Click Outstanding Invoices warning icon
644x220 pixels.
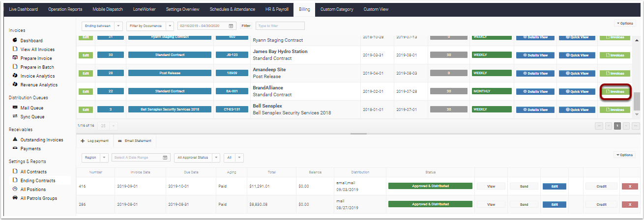click(x=15, y=139)
